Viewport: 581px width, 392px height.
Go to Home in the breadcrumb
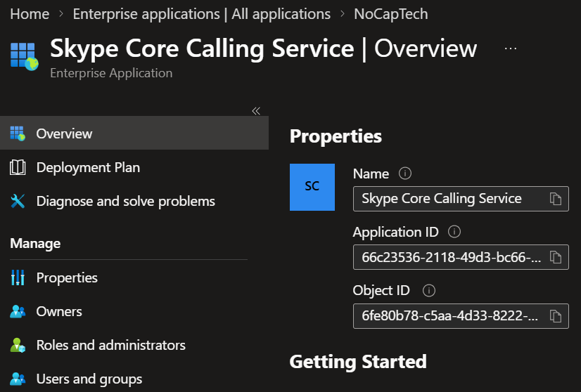pyautogui.click(x=30, y=14)
